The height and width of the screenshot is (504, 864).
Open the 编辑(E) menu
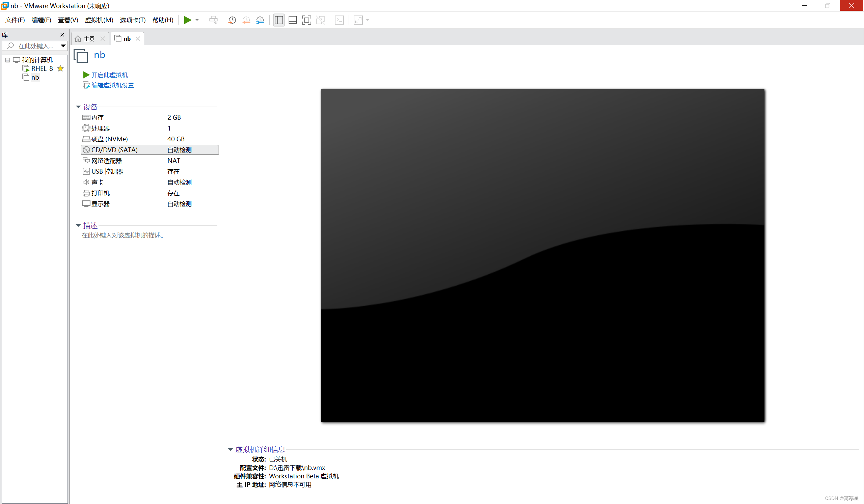41,20
